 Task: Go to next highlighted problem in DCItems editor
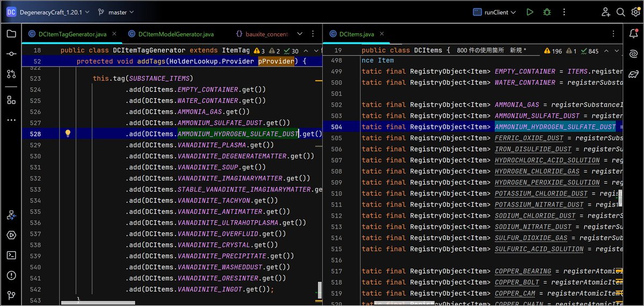(x=616, y=51)
